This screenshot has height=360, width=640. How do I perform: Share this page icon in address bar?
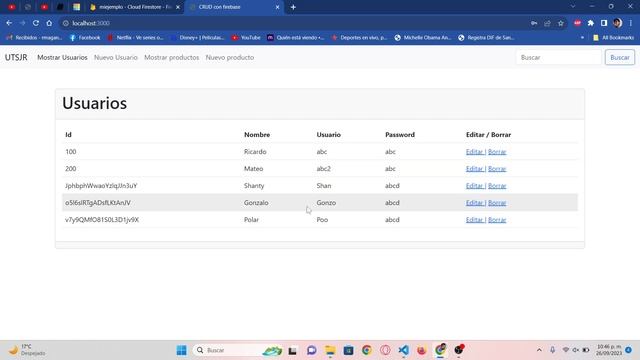coord(547,23)
